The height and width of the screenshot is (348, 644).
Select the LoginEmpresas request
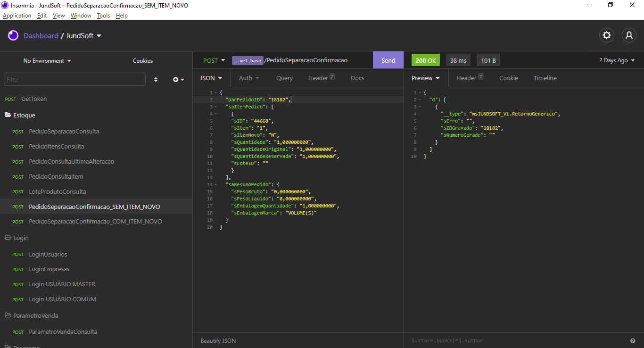(x=96, y=269)
